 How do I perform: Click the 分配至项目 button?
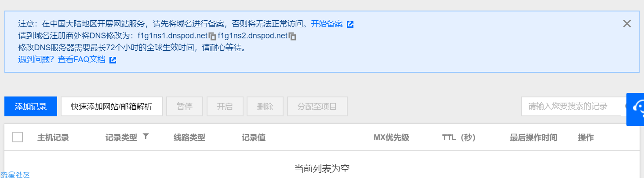click(x=317, y=107)
